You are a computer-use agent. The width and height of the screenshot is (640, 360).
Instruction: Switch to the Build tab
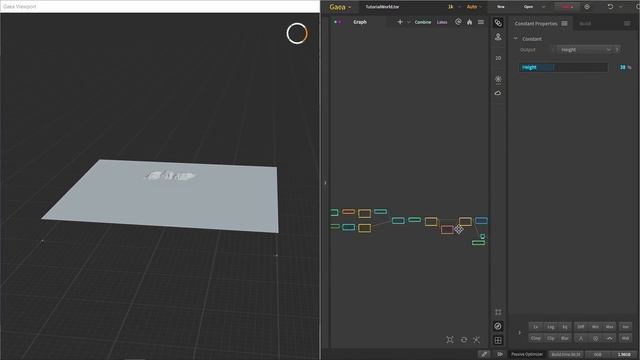pos(585,24)
